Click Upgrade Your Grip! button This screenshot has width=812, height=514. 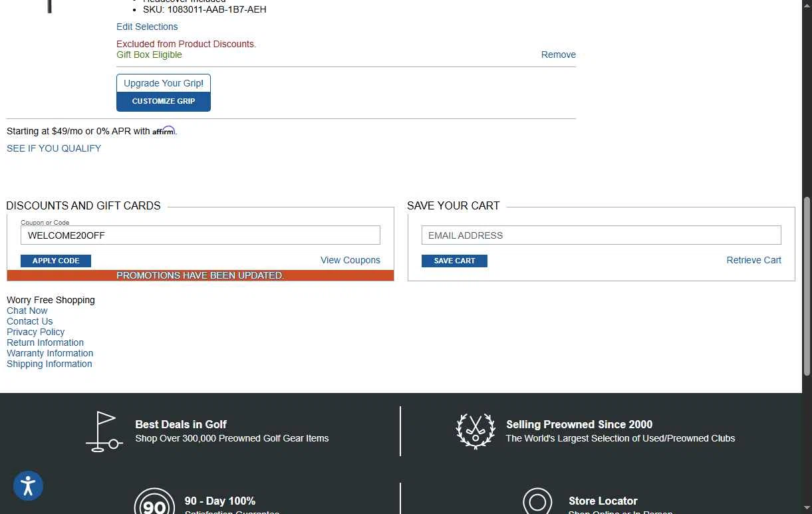point(164,83)
